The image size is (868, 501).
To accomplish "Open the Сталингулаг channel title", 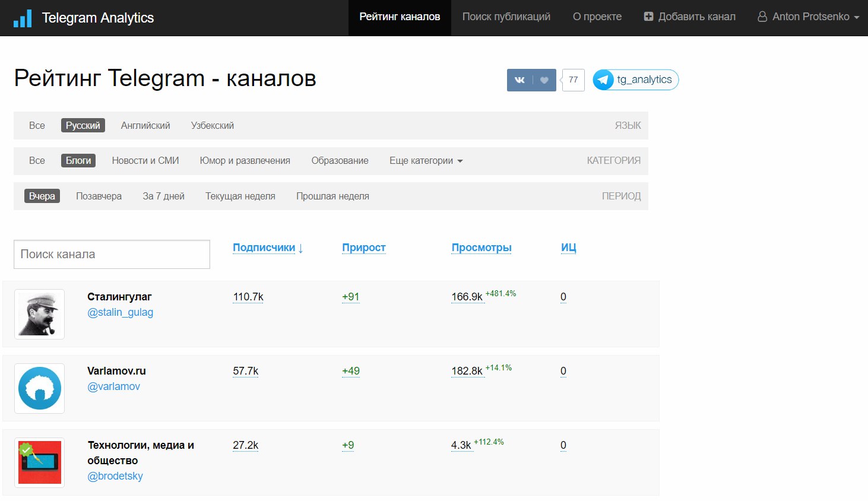I will (119, 297).
